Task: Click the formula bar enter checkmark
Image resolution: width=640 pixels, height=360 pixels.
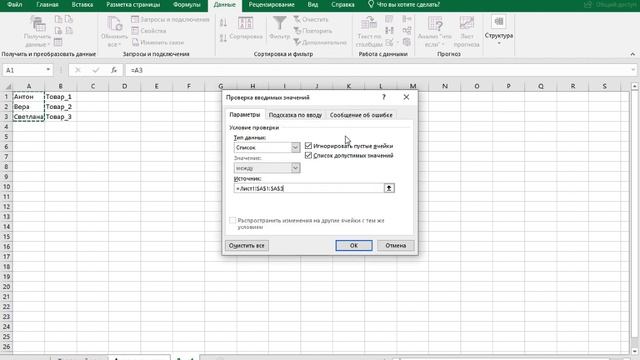Action: tap(96, 70)
